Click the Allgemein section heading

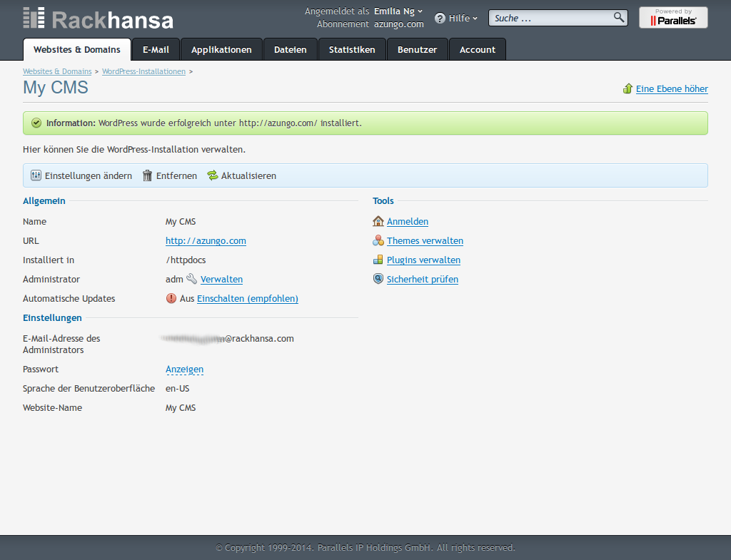(44, 200)
